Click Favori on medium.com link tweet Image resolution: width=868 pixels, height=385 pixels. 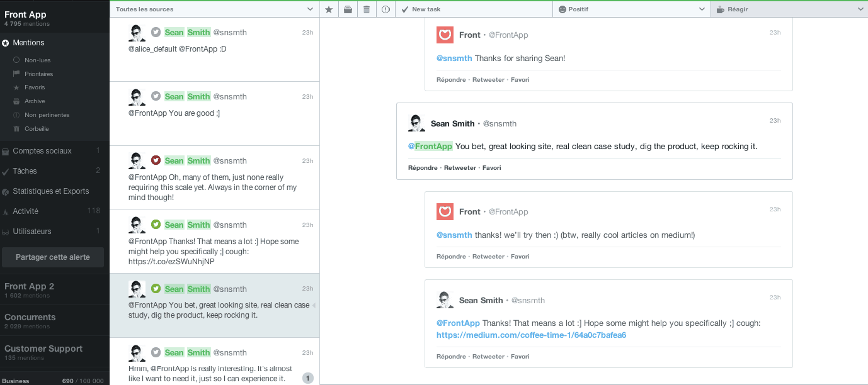click(520, 357)
